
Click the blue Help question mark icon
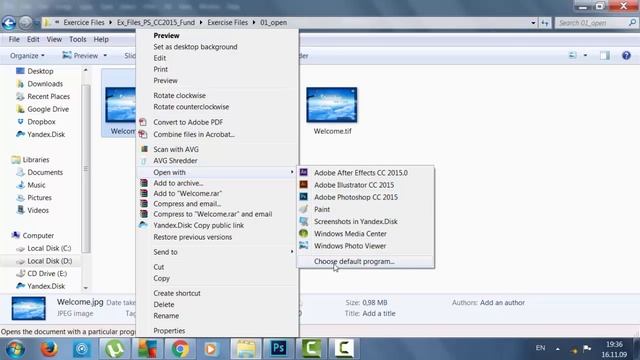point(626,56)
